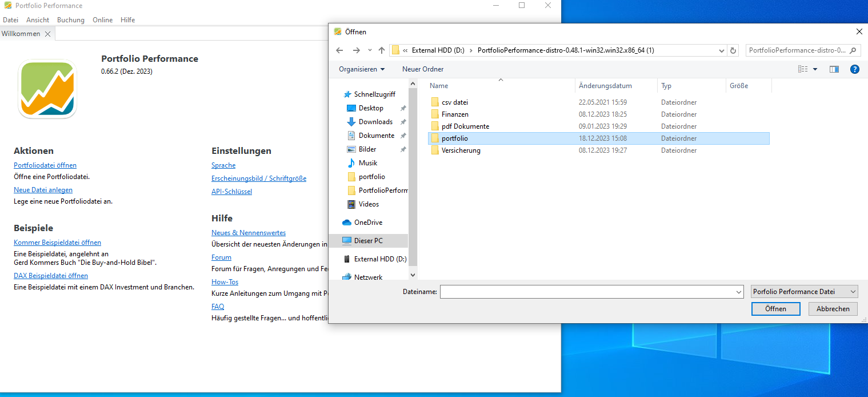868x397 pixels.
Task: Click the magnifier icon in the search box
Action: point(854,50)
